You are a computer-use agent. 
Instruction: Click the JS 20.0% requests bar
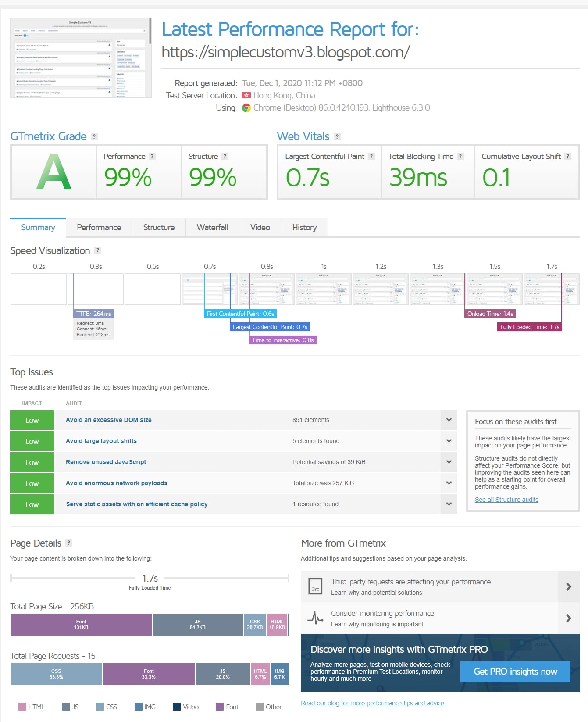point(223,674)
